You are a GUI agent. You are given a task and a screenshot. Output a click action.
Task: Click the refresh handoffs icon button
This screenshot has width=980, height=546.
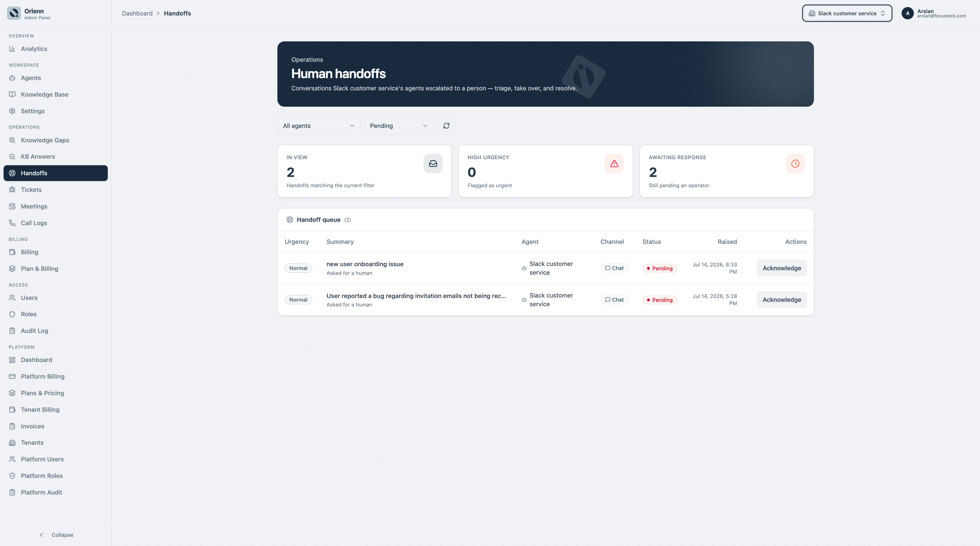click(x=446, y=126)
